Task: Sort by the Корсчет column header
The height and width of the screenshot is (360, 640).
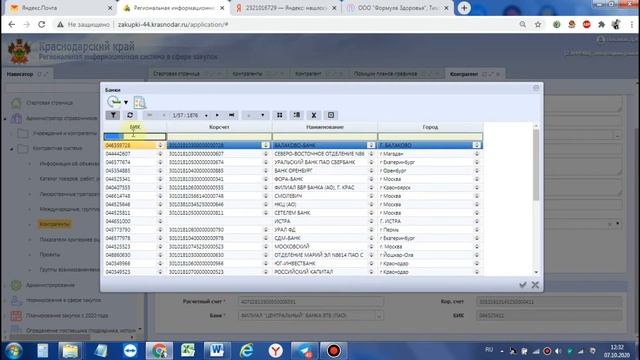Action: pyautogui.click(x=219, y=127)
